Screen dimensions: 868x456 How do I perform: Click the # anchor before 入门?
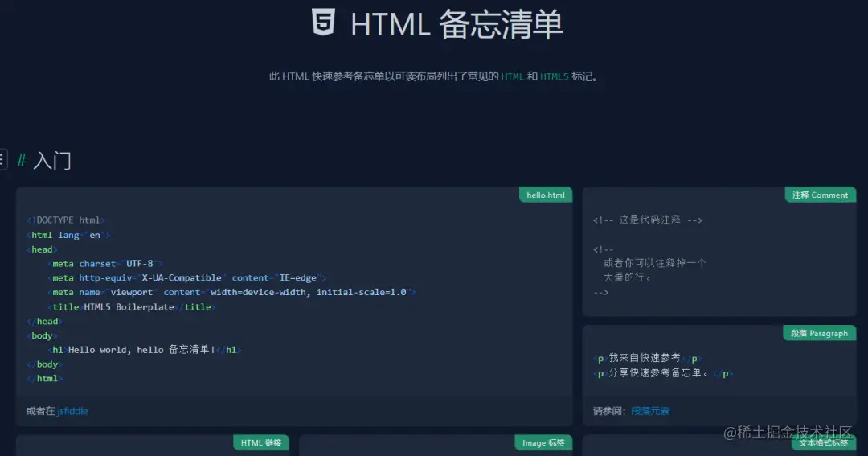tap(22, 161)
